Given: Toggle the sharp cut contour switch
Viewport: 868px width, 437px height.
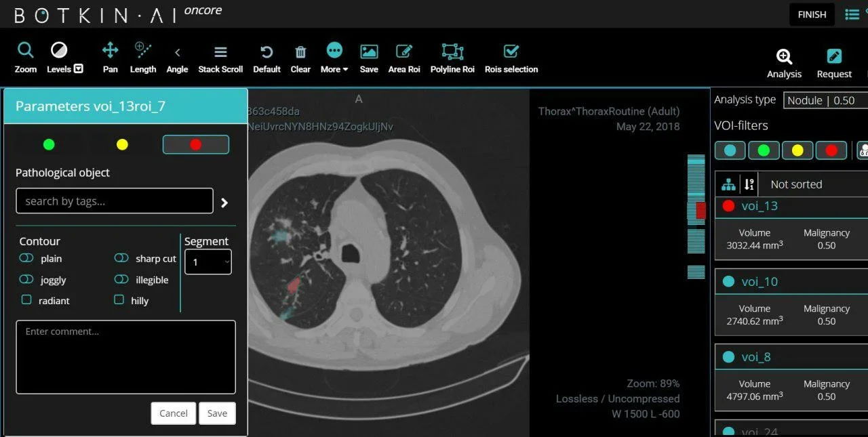Looking at the screenshot, I should point(121,258).
